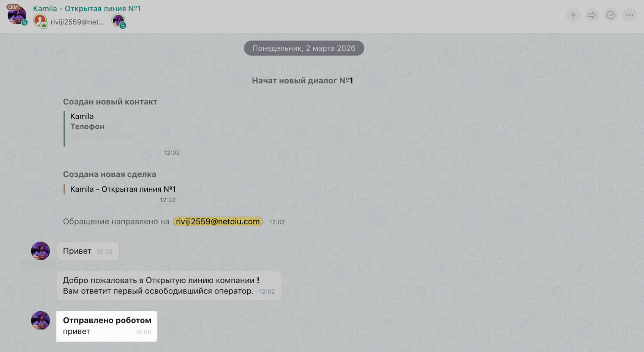
Task: Select the "Добро пожаловать" welcome message bubble
Action: click(169, 286)
